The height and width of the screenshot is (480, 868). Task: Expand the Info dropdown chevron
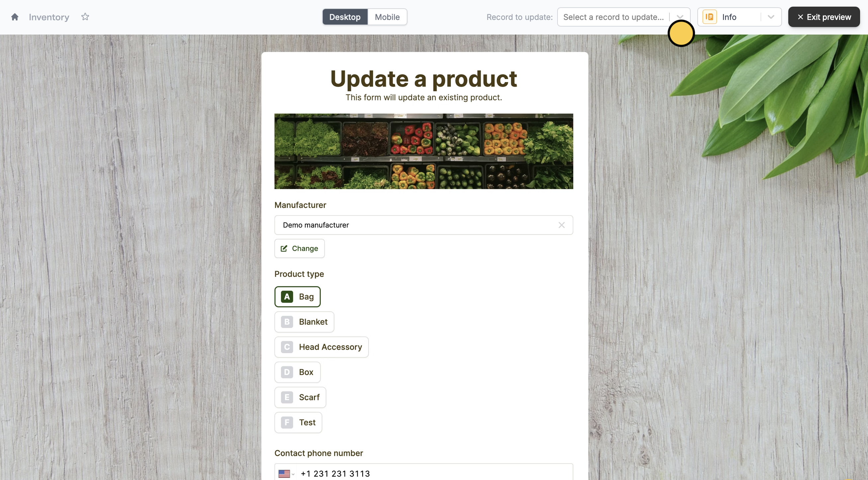pyautogui.click(x=771, y=17)
